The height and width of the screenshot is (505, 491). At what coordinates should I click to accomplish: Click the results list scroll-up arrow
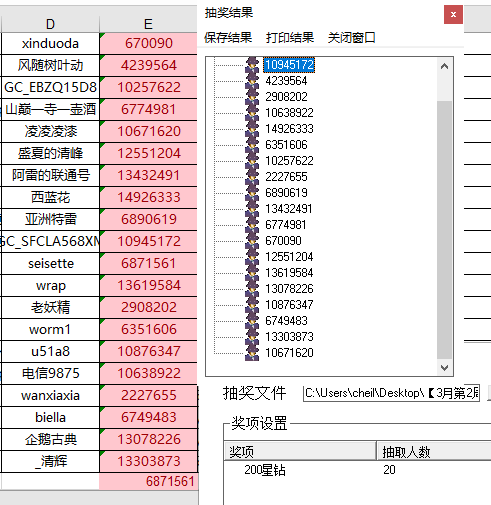[444, 66]
